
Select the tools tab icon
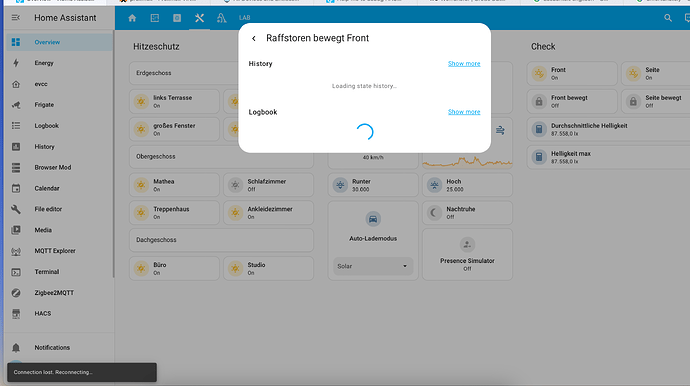(x=199, y=18)
